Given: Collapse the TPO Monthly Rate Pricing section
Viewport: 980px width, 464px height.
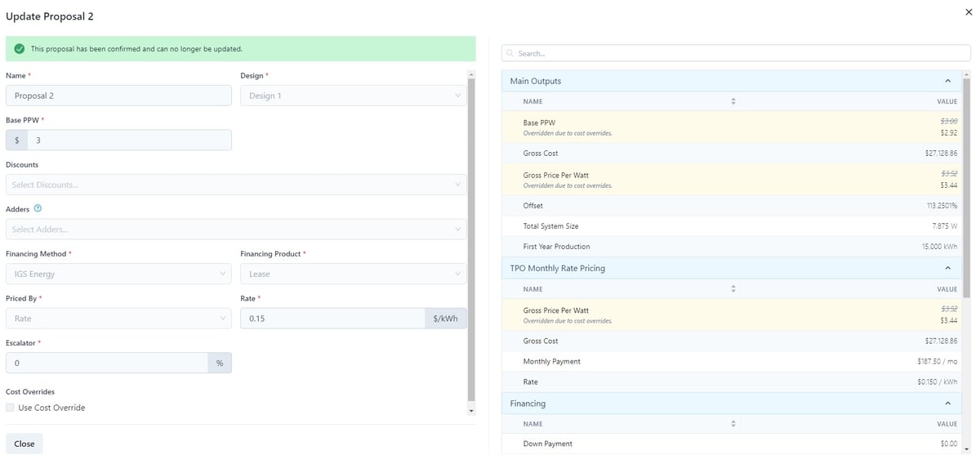Looking at the screenshot, I should click(x=947, y=268).
